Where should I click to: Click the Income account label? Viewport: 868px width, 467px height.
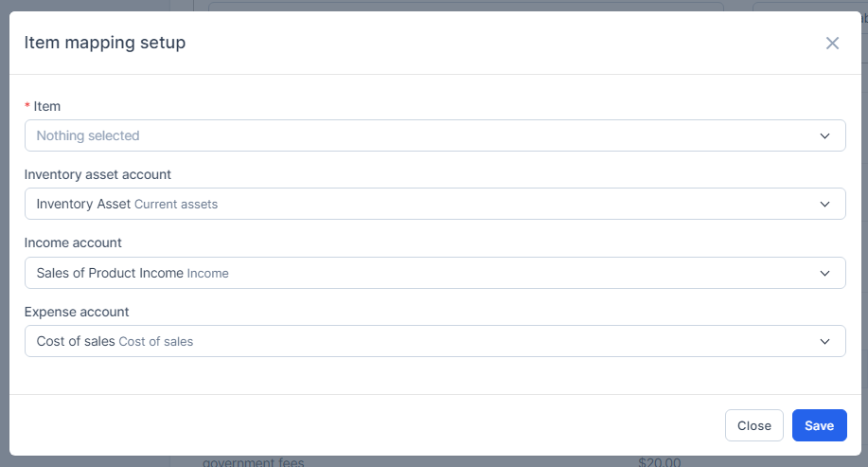(x=73, y=242)
